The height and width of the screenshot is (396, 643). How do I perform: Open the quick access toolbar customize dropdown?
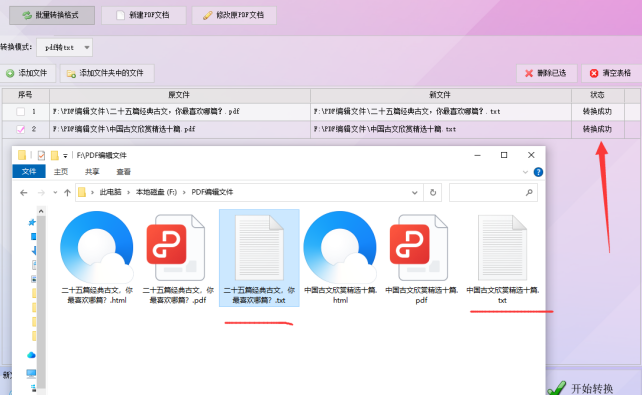(65, 156)
